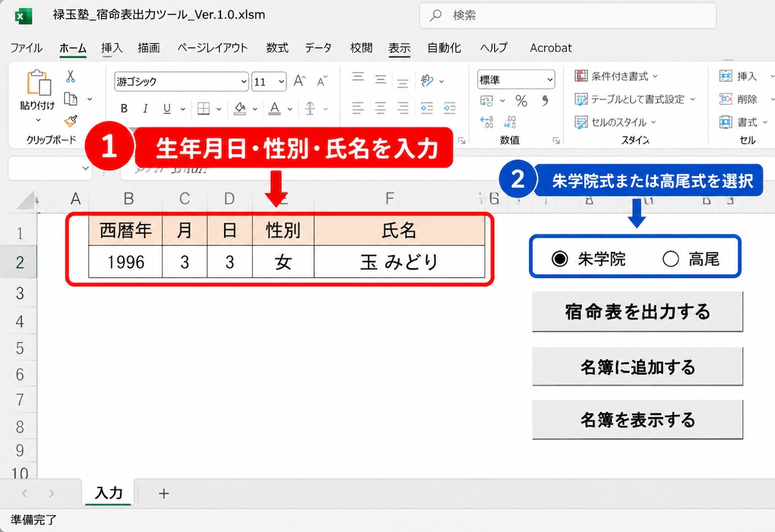Align text to bottom of cell

tap(403, 82)
